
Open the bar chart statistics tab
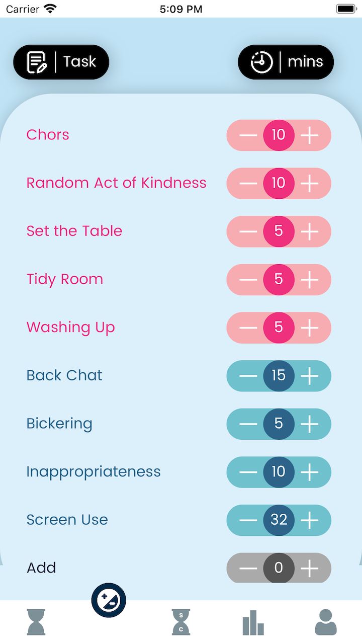point(253,622)
